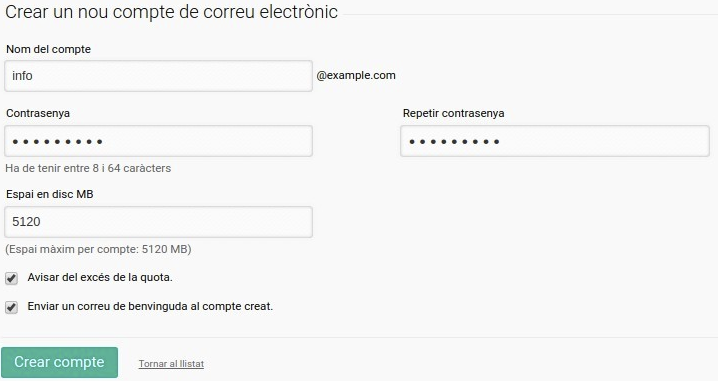
Task: Click the Avisar del excés de la quota label text
Action: (100, 278)
